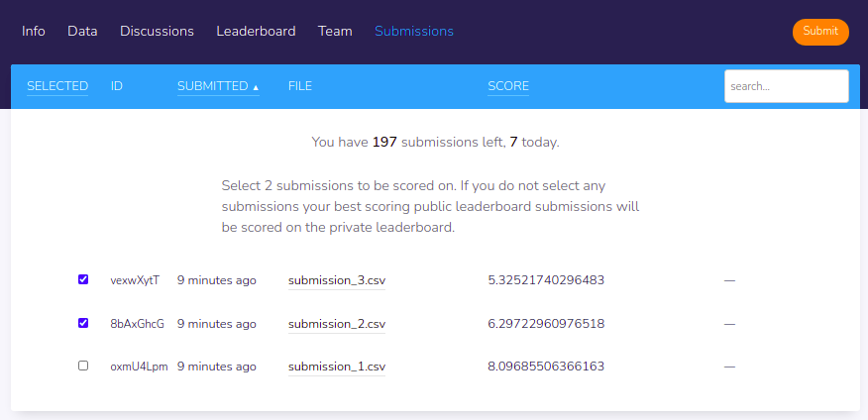Sort table by SCORE column
This screenshot has height=420, width=868.
pyautogui.click(x=508, y=86)
